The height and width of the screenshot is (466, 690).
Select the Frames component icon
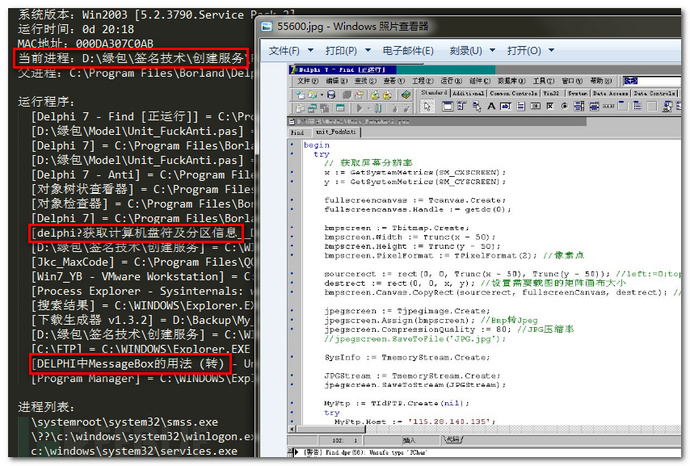(448, 106)
